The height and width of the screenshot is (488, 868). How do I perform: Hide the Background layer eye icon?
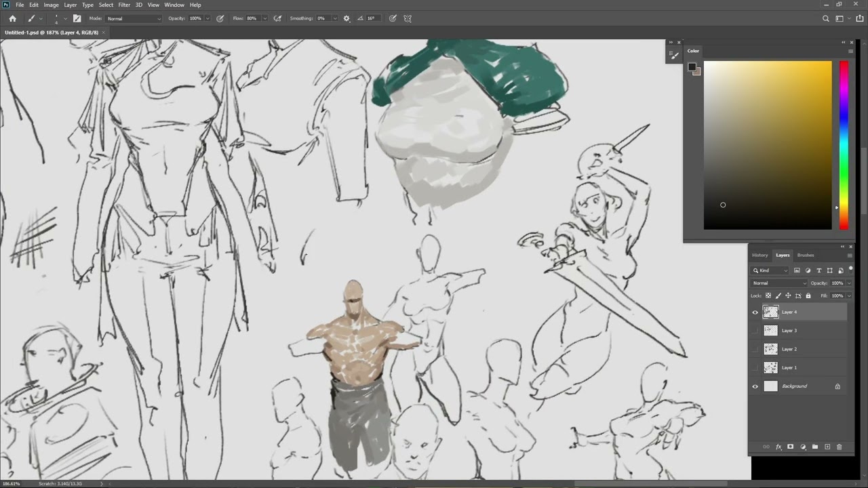click(x=755, y=386)
